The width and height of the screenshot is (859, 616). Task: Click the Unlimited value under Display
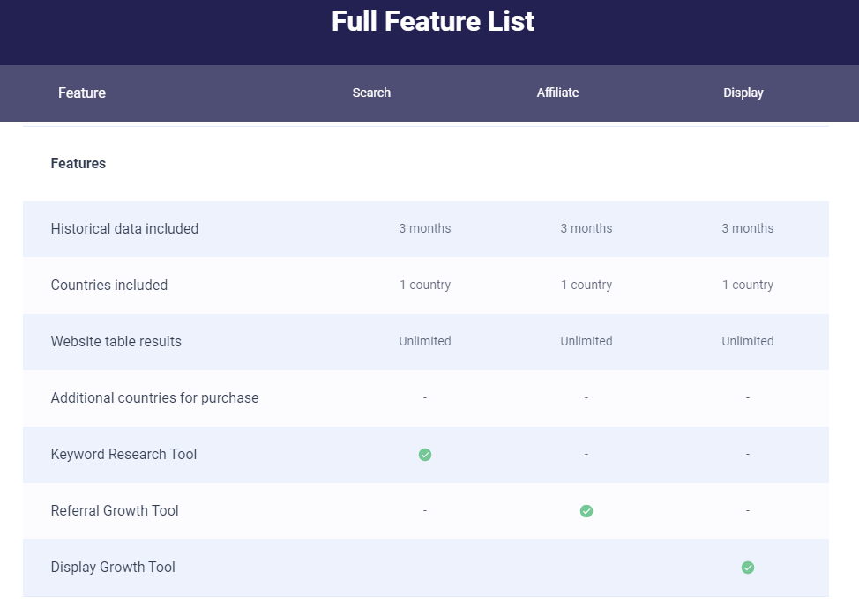click(x=748, y=342)
